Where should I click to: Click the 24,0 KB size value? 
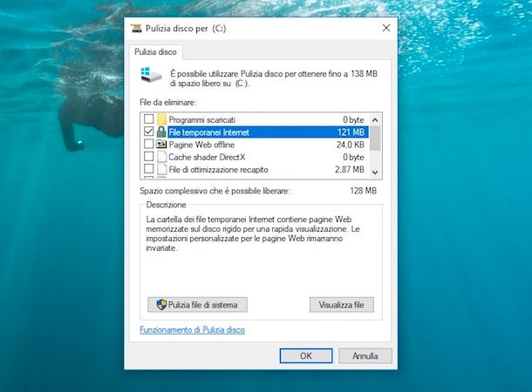(x=351, y=145)
